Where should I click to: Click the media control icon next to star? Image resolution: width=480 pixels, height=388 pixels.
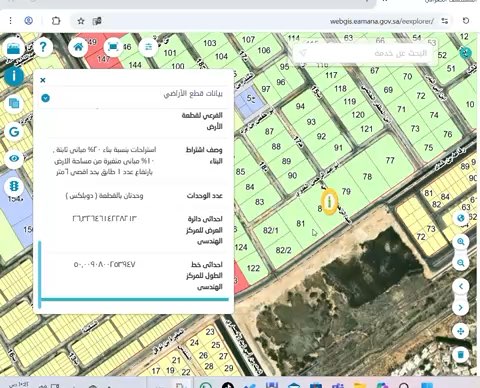click(x=97, y=21)
